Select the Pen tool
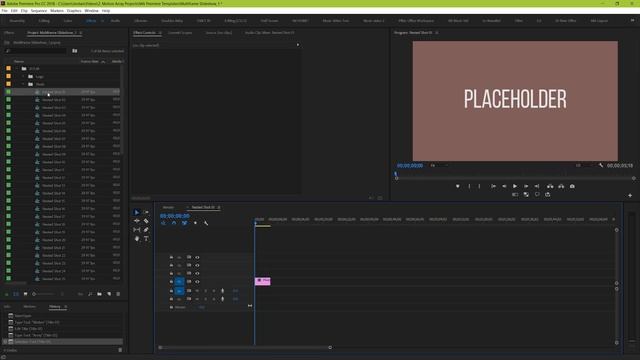The width and height of the screenshot is (640, 360). click(146, 230)
